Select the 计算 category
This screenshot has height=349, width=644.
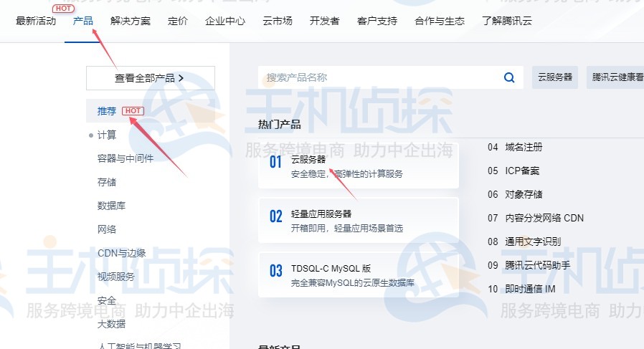pyautogui.click(x=107, y=135)
